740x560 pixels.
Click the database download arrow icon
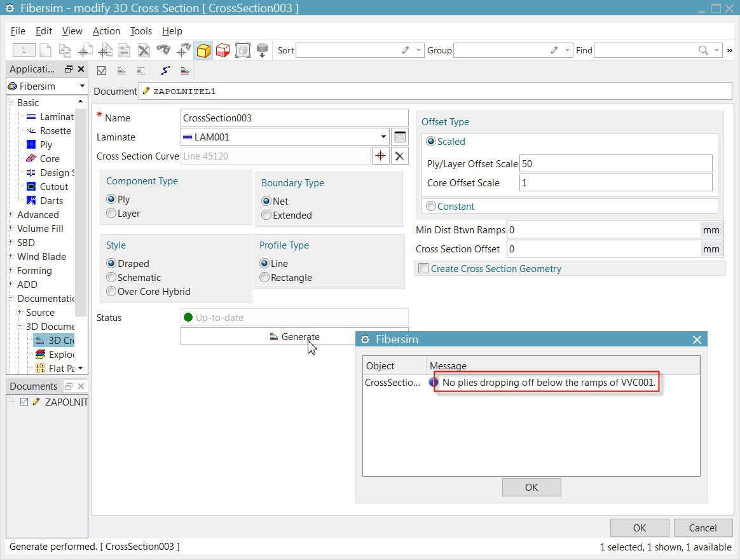[262, 50]
